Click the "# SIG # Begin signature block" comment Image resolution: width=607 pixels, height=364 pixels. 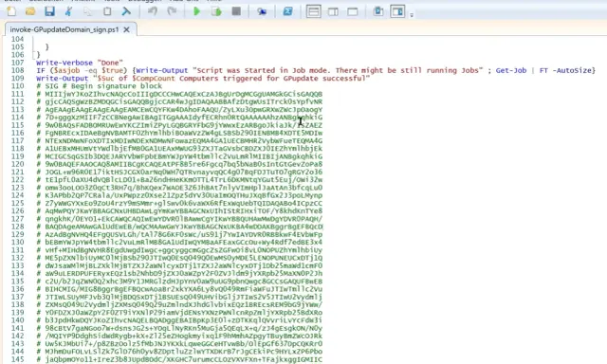pos(99,86)
